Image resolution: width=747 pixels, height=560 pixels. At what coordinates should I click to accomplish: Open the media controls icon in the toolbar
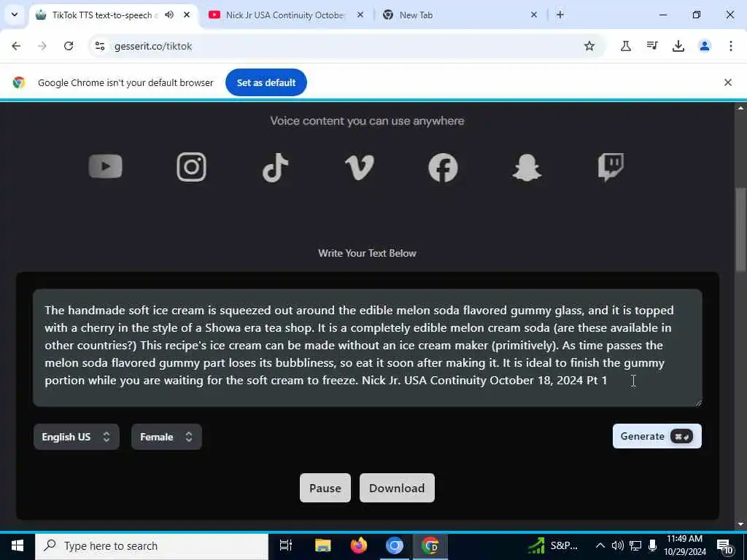click(x=651, y=46)
